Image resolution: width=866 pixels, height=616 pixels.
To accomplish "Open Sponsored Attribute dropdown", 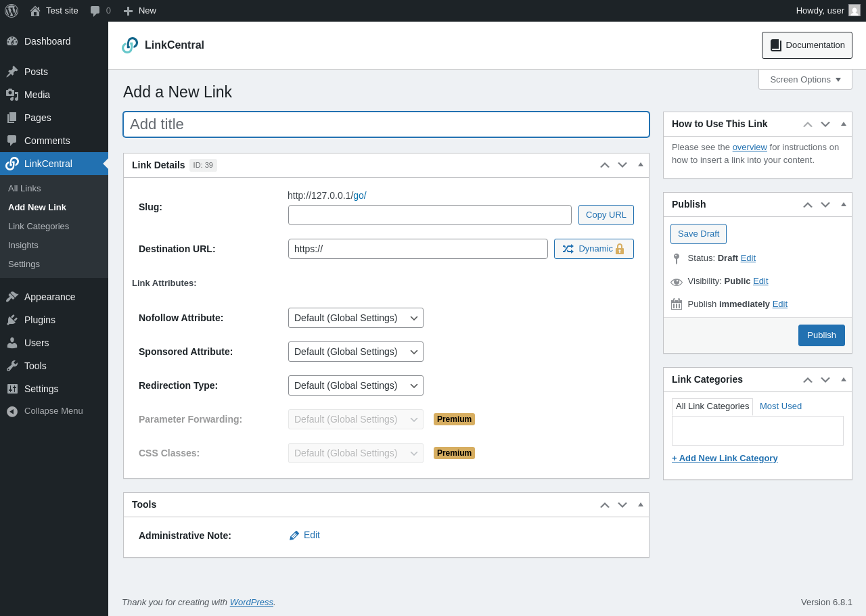I will click(356, 352).
